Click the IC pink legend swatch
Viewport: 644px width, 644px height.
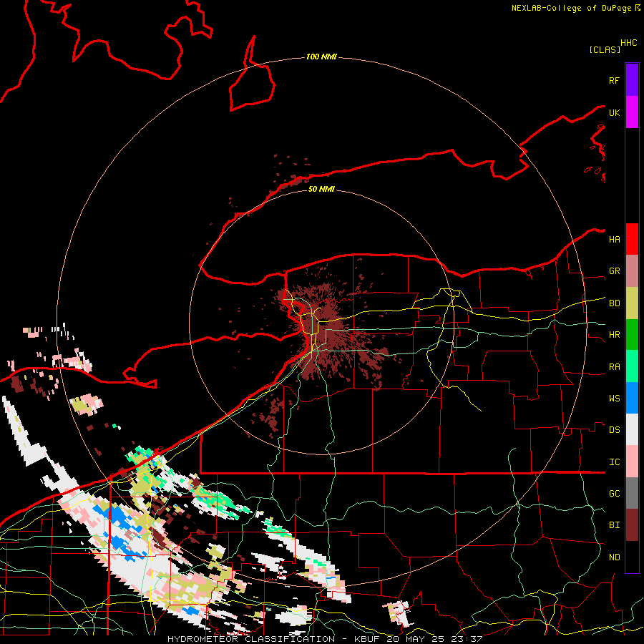coord(632,462)
